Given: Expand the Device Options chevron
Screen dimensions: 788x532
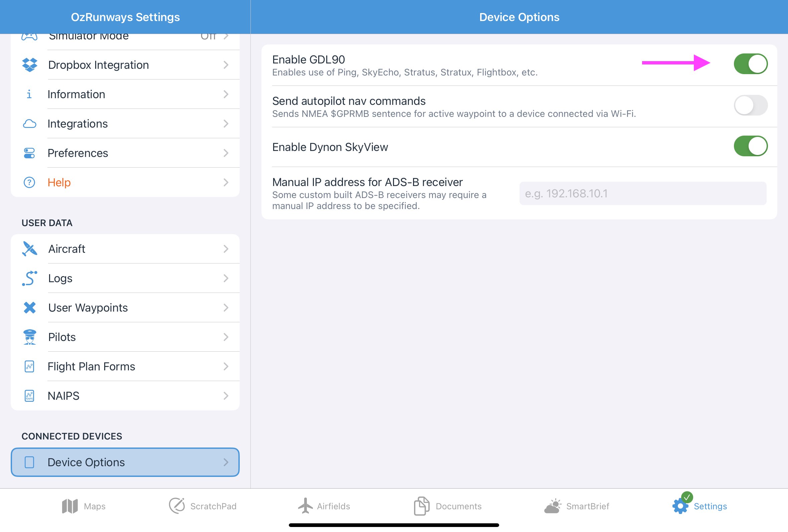Looking at the screenshot, I should pyautogui.click(x=226, y=462).
